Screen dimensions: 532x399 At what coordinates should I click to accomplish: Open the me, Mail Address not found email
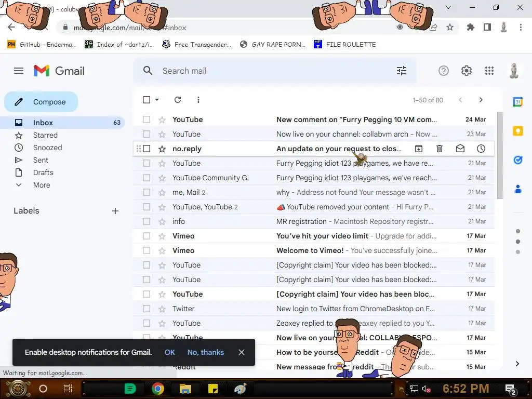click(x=313, y=192)
